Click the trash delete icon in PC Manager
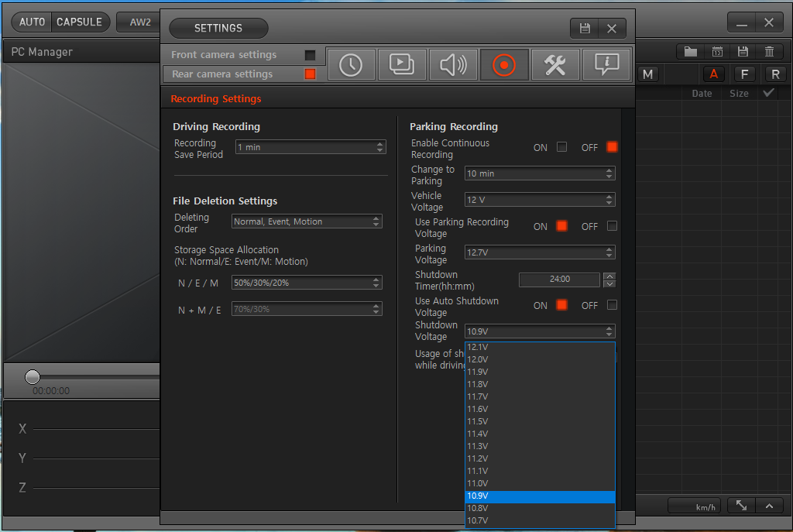The height and width of the screenshot is (532, 793). (769, 52)
